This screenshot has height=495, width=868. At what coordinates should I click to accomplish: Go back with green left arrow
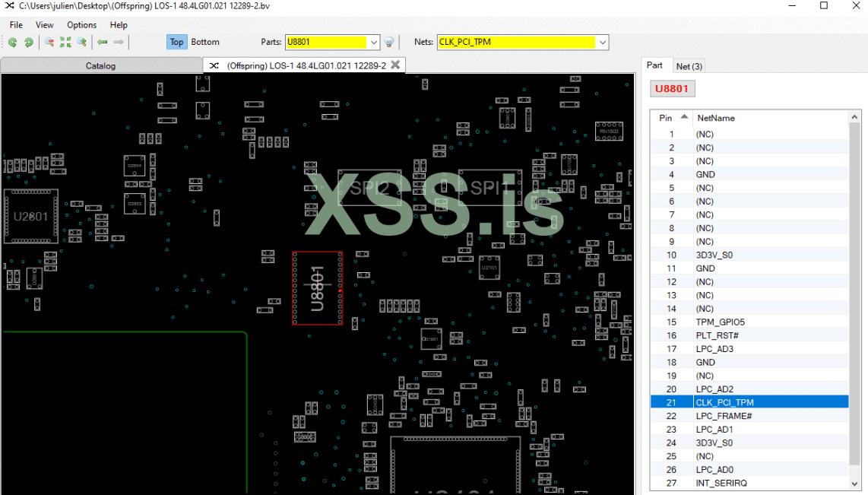pos(103,42)
